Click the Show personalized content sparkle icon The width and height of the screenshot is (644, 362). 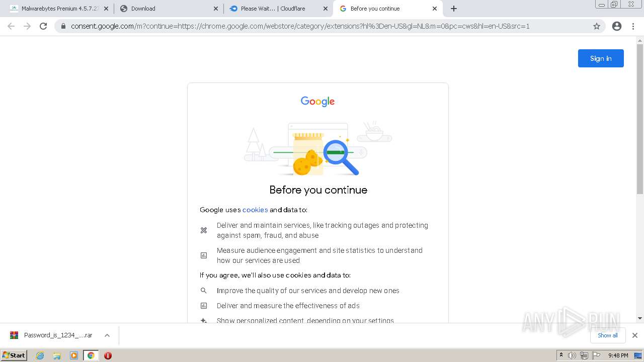[x=204, y=320]
